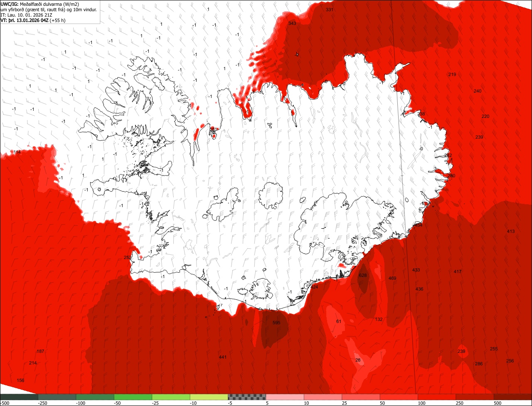532x406 pixels.
Task: Click the map value 343 north of Iceland
Action: [292, 23]
